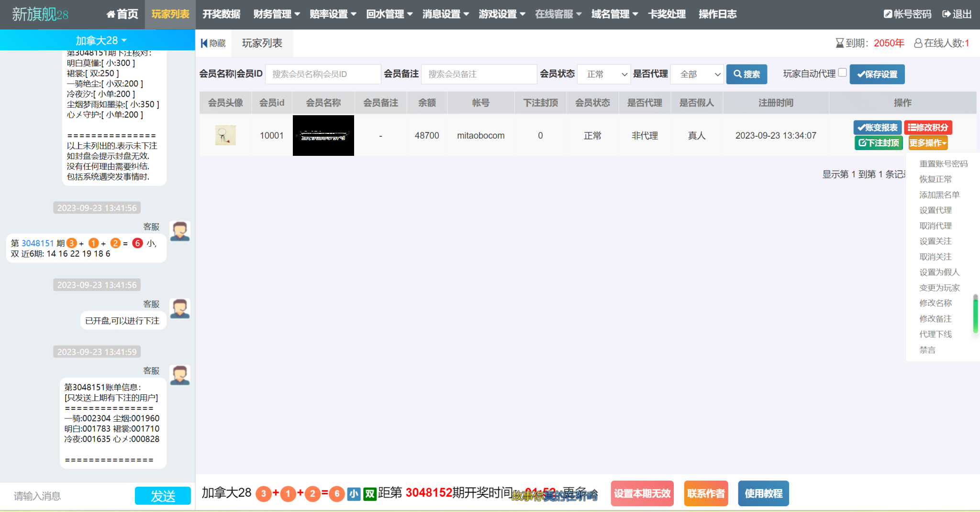
Task: Select 添加黑名单 from the operations menu
Action: (x=939, y=195)
